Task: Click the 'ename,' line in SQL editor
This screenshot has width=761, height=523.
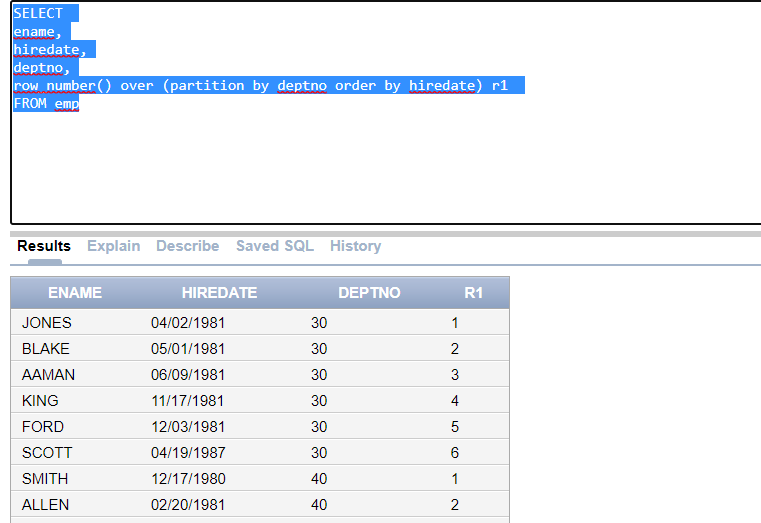Action: tap(37, 32)
